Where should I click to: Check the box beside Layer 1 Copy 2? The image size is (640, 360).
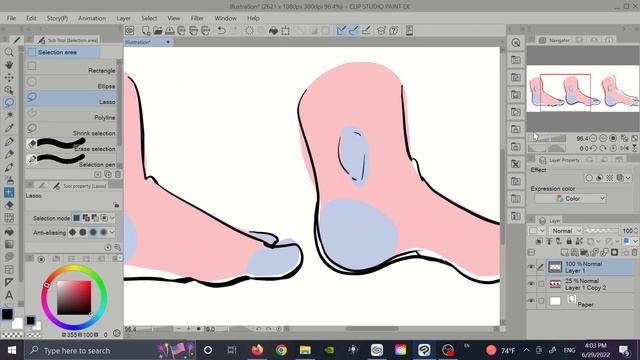[541, 284]
